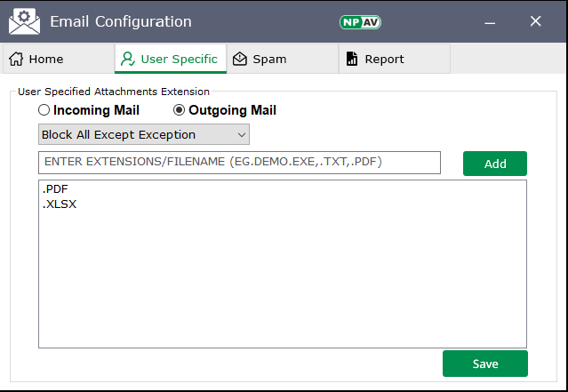568x392 pixels.
Task: Click the Save button
Action: coord(484,364)
